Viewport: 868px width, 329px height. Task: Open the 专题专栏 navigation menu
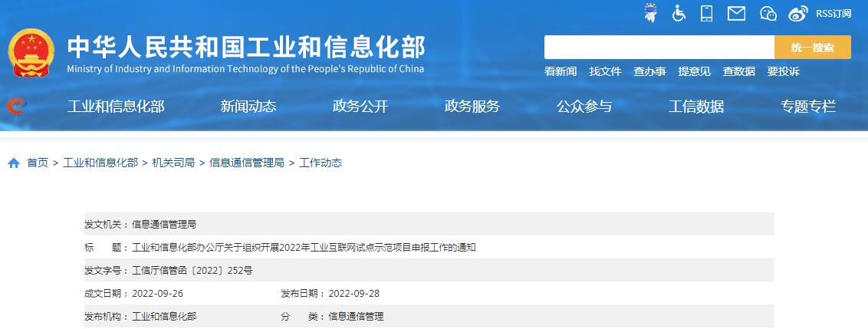pos(808,107)
